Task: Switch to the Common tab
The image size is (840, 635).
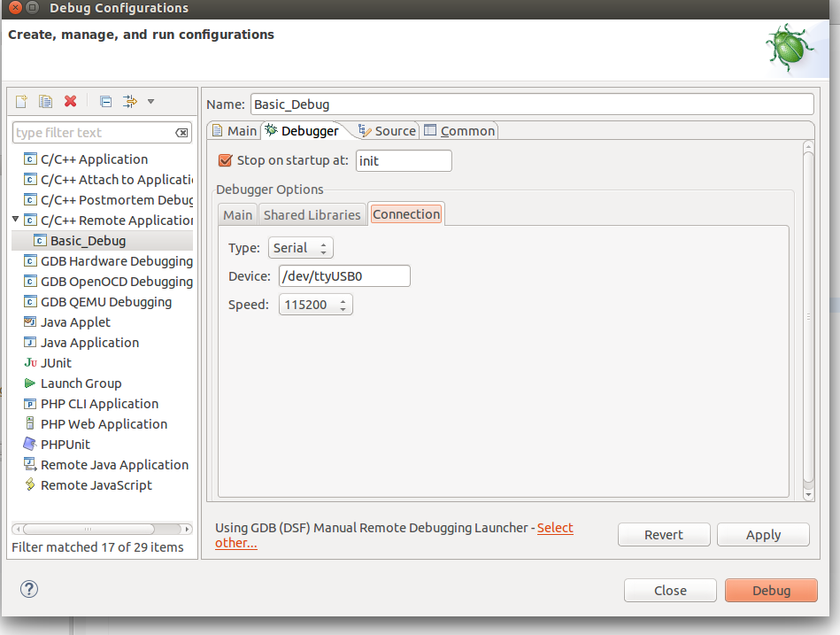Action: (459, 131)
